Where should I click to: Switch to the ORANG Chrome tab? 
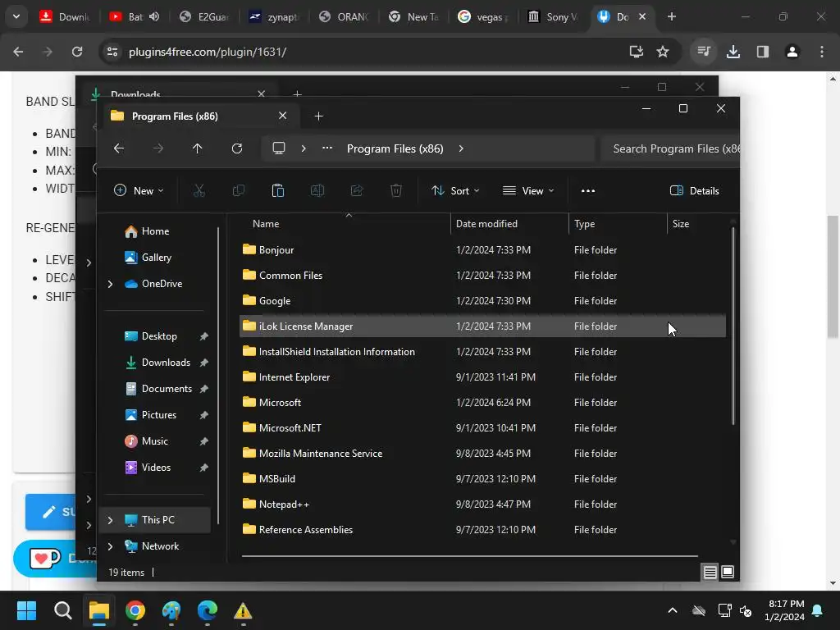click(344, 16)
